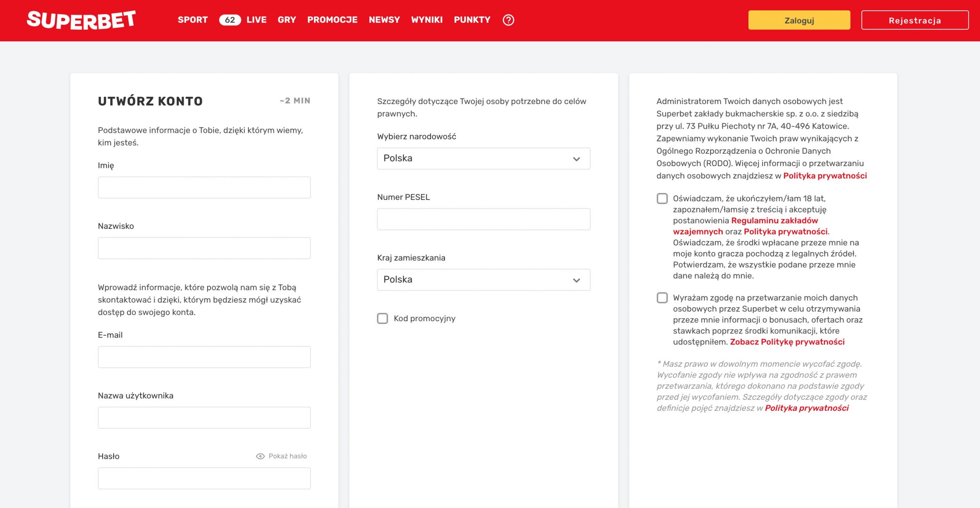Click the Imię text field

(x=204, y=188)
